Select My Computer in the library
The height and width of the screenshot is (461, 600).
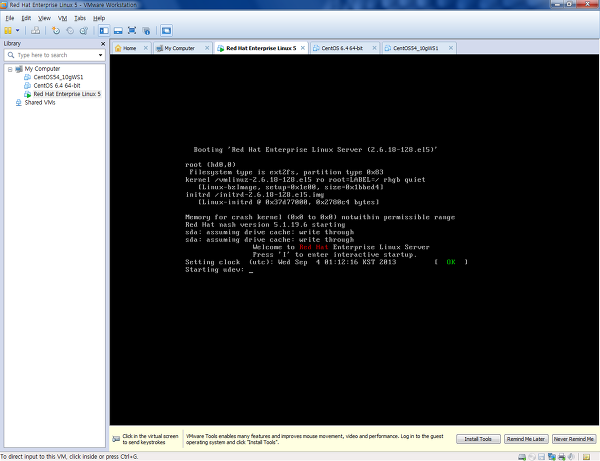click(x=42, y=69)
